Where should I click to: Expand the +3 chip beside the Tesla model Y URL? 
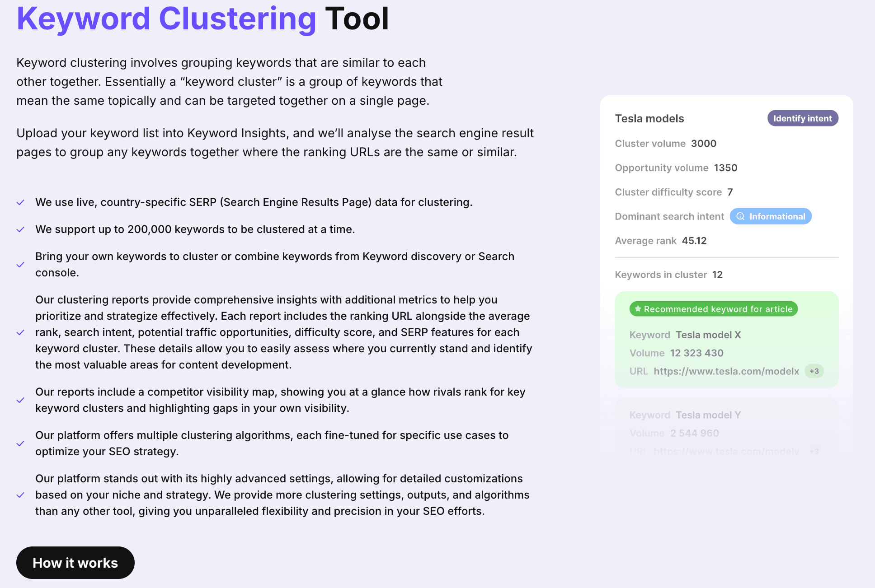(x=814, y=451)
